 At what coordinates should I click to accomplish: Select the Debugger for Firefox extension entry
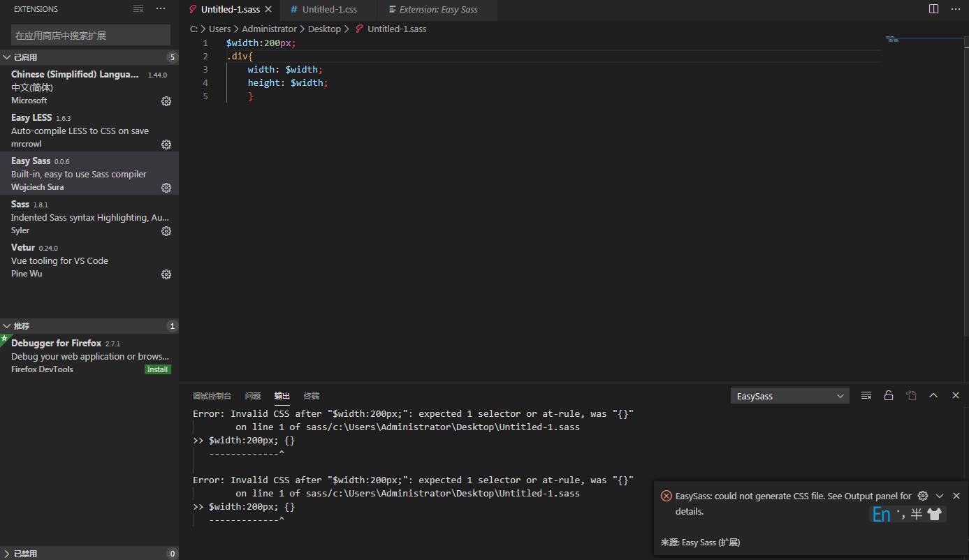pyautogui.click(x=89, y=356)
